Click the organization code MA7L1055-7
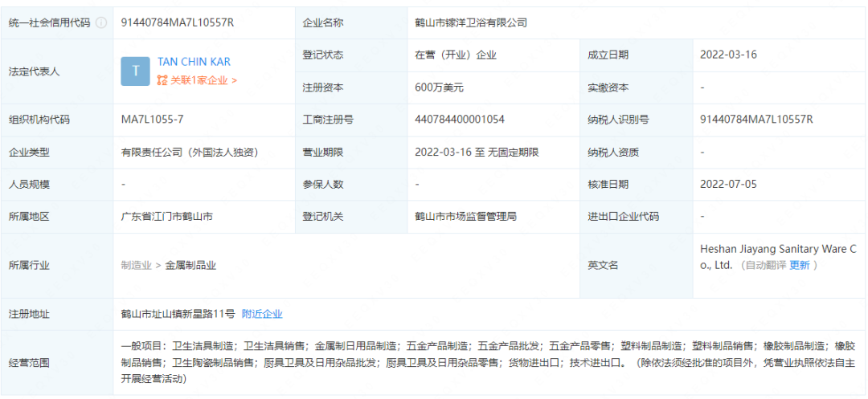Viewport: 868px width, 399px height. [152, 120]
